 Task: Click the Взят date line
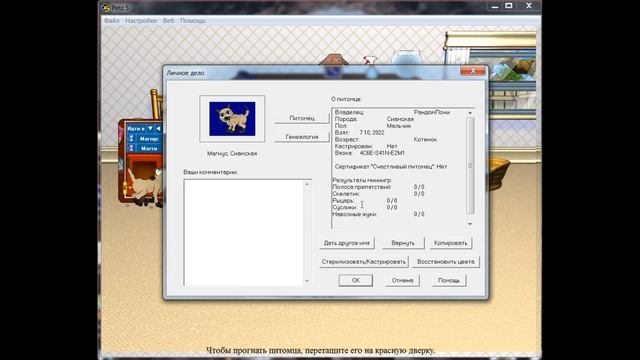(359, 133)
